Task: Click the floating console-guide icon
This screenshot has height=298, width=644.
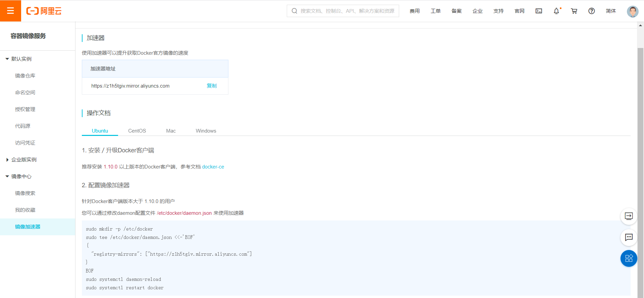Action: tap(629, 216)
